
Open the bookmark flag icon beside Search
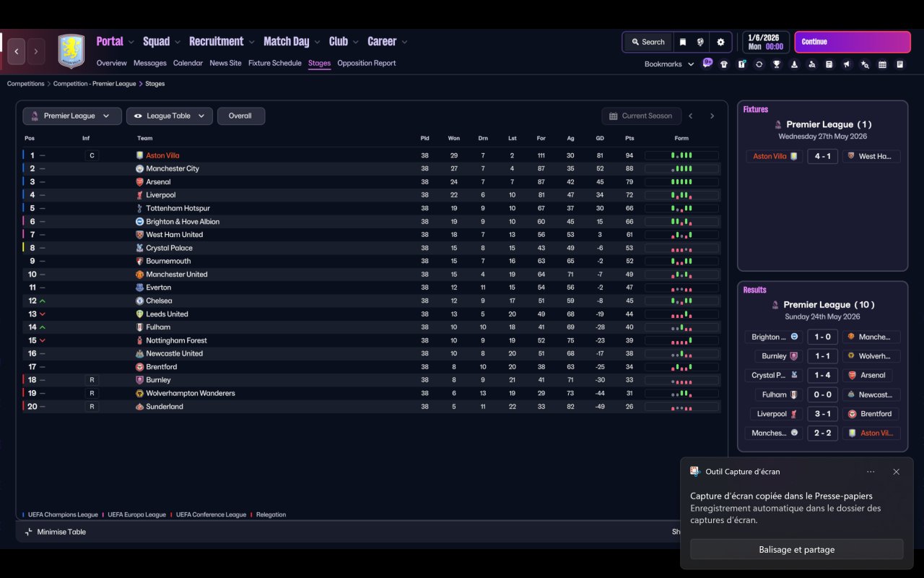[682, 42]
